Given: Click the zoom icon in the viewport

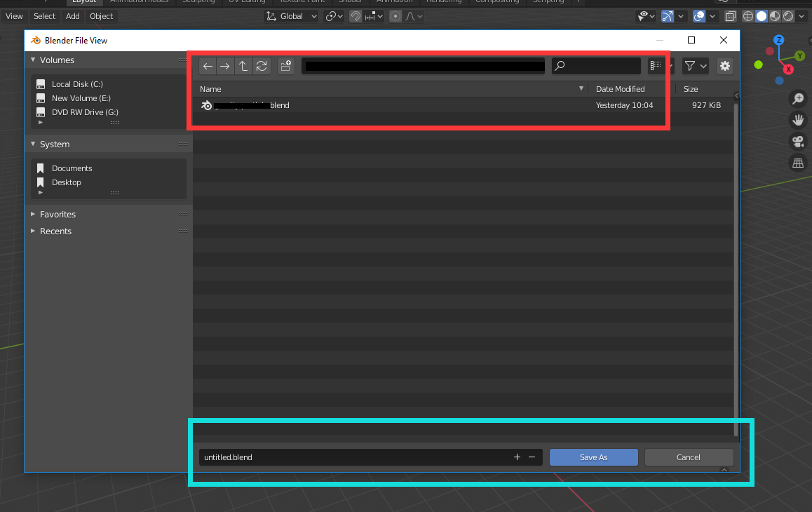Looking at the screenshot, I should [x=798, y=98].
